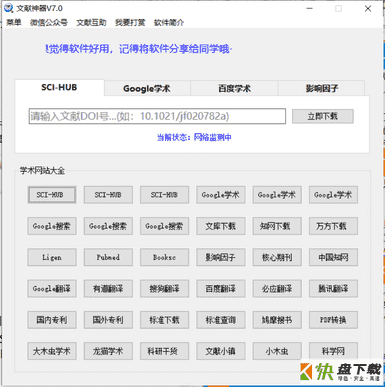The image size is (385, 387).
Task: Open the 国内专利 button
Action: [x=52, y=320]
